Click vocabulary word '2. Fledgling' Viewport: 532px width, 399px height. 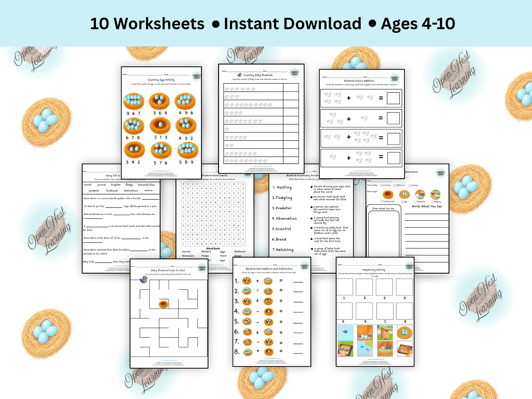coord(282,198)
